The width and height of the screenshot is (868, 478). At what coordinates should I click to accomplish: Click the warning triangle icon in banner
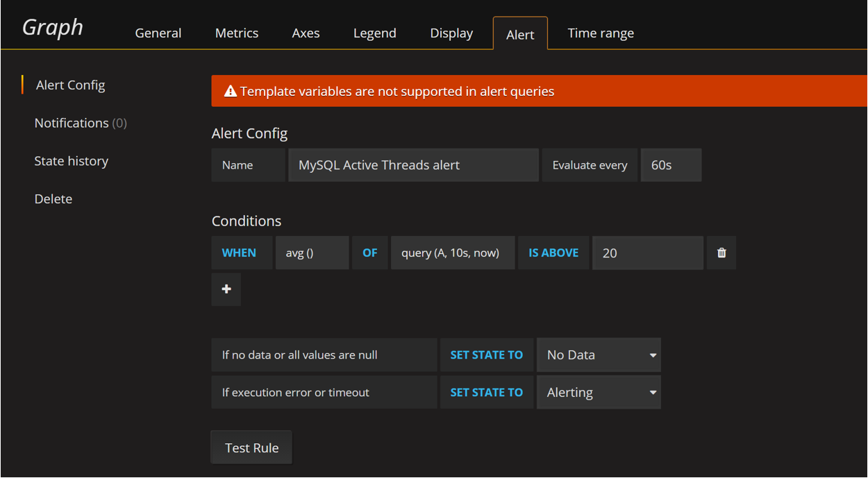pos(231,92)
